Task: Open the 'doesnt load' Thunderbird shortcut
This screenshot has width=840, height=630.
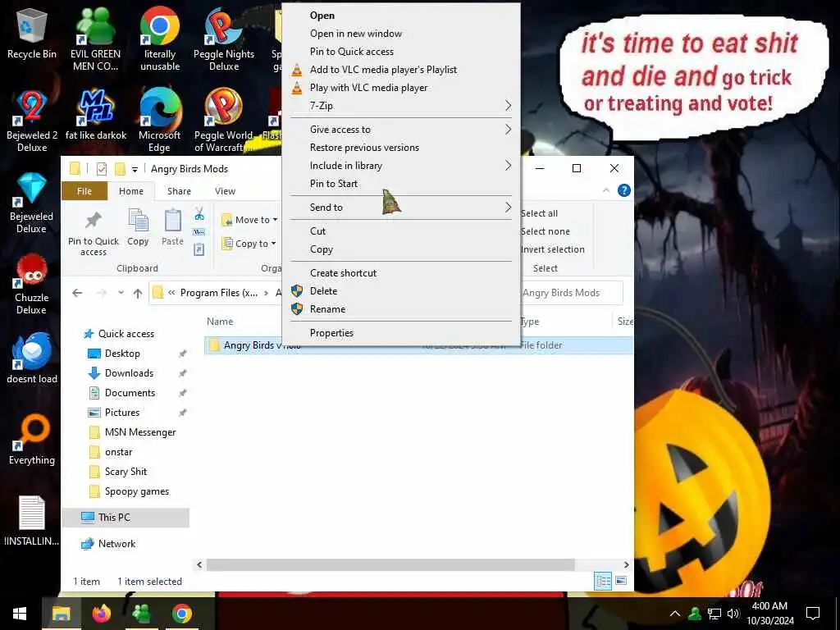Action: click(32, 358)
